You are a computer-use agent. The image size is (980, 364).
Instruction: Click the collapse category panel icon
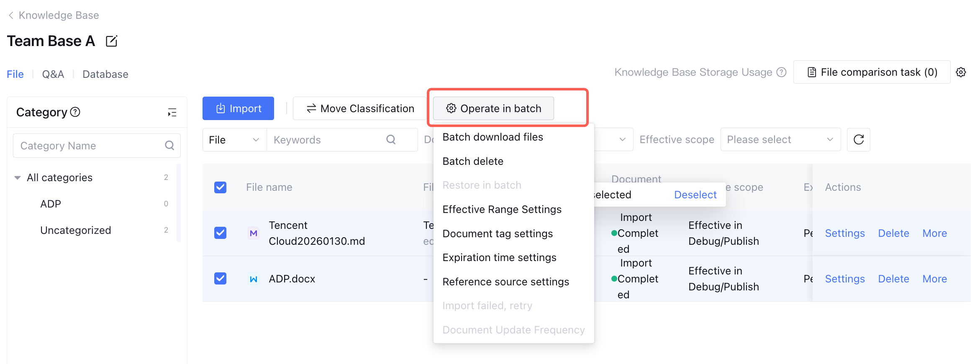coord(172,113)
